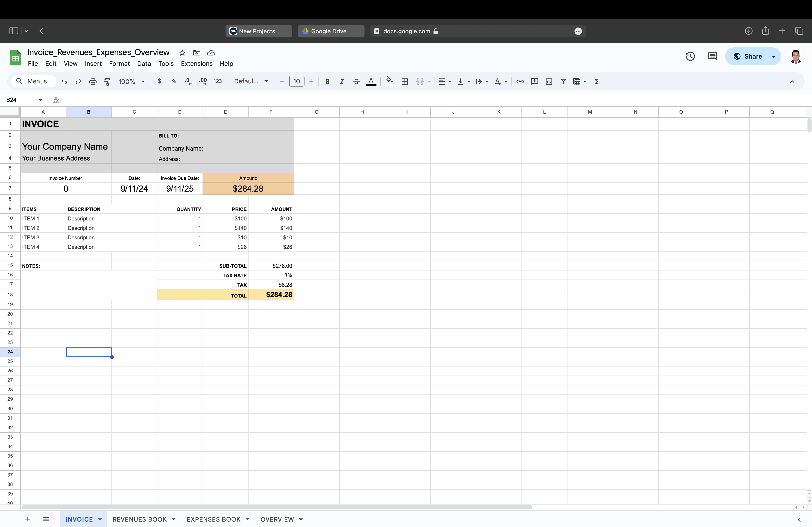Search the Menus box
The image size is (812, 527).
point(34,81)
